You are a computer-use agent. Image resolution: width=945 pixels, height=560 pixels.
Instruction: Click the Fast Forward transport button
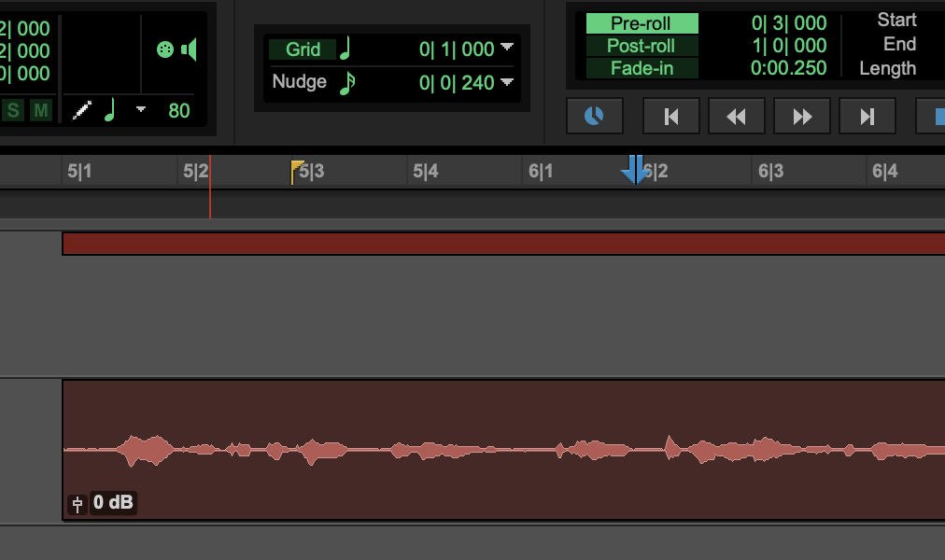[802, 116]
